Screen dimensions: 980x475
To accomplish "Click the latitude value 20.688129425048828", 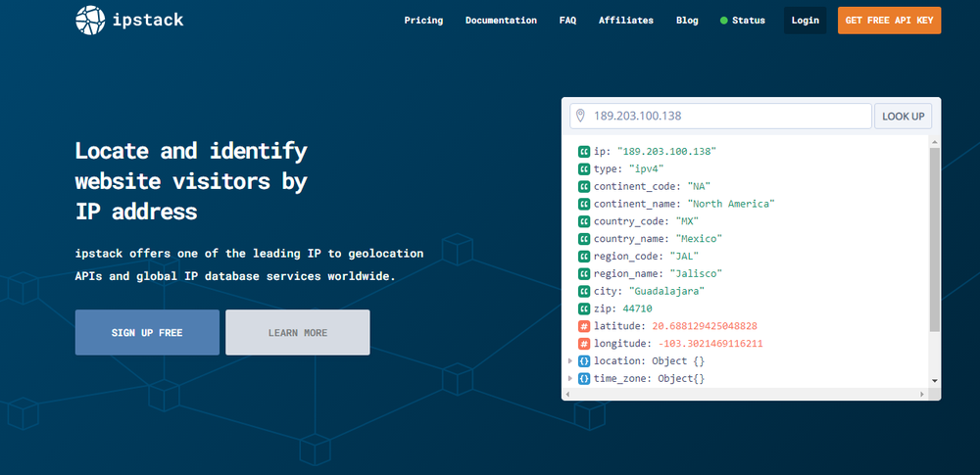I will tap(705, 326).
